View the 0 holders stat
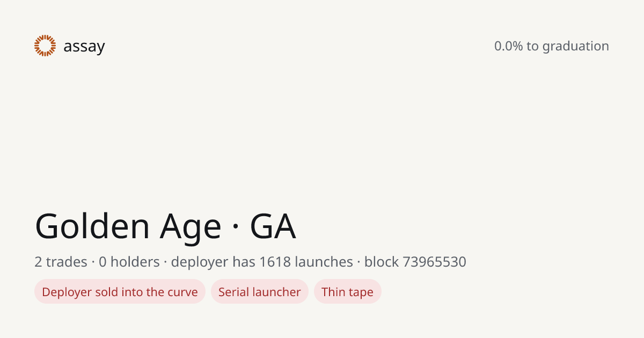Image resolution: width=644 pixels, height=338 pixels. 129,262
